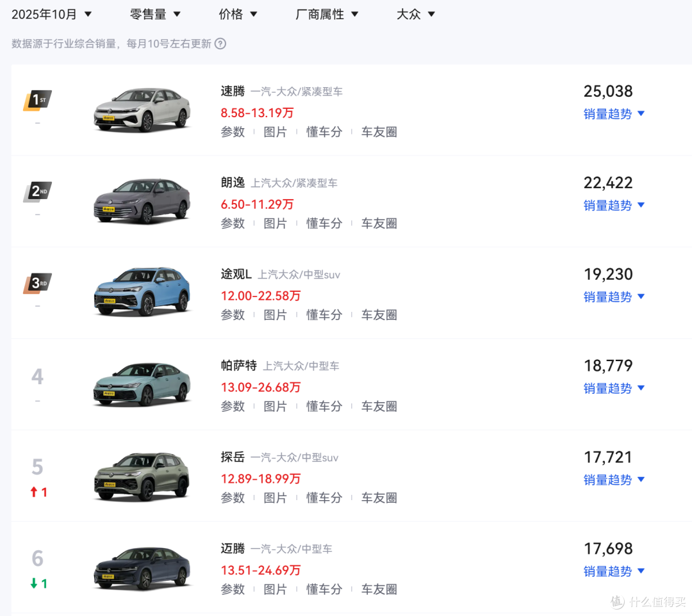Open 懂车分 for 途观L
Viewport: 692px width, 616px height.
tap(324, 315)
